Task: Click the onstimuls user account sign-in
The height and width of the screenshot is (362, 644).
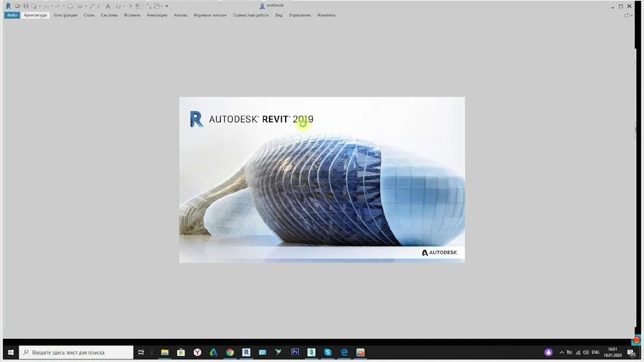Action: coord(272,6)
